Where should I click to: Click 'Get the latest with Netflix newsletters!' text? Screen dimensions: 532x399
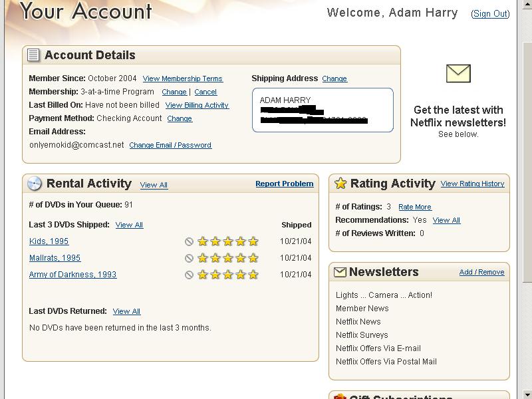click(x=458, y=116)
